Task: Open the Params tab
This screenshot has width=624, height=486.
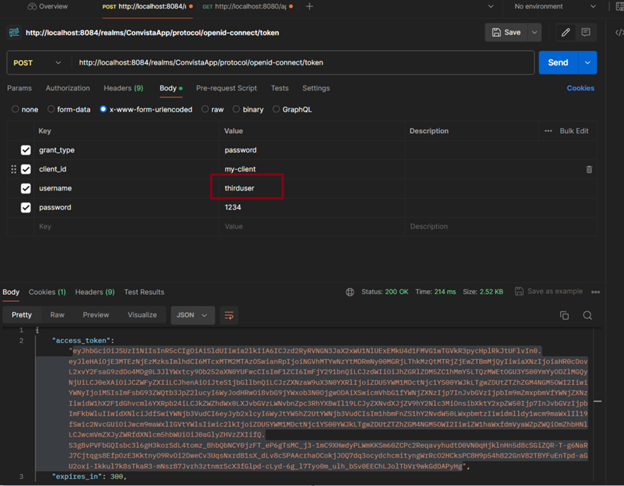Action: point(19,88)
